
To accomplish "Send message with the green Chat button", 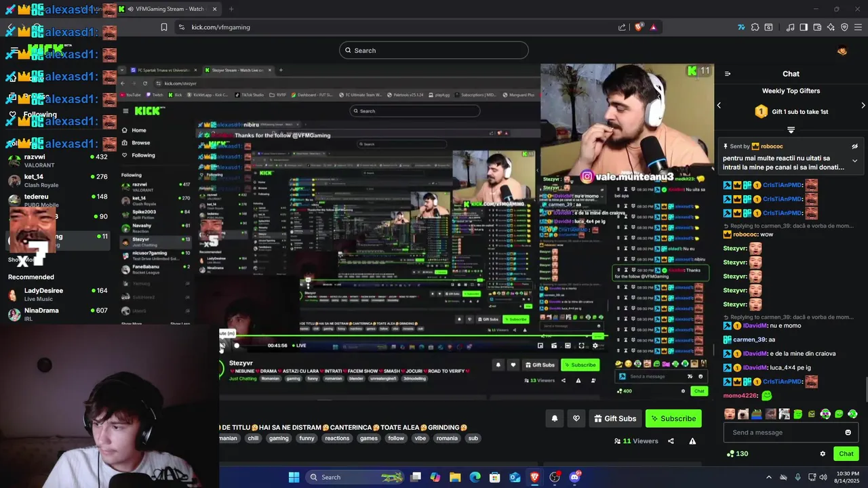I will (846, 454).
